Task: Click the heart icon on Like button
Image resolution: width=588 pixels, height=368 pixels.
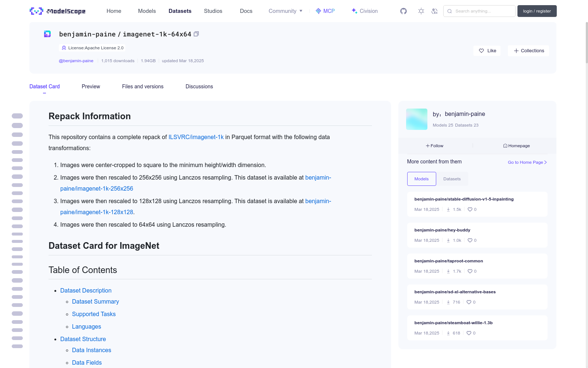Action: tap(481, 51)
